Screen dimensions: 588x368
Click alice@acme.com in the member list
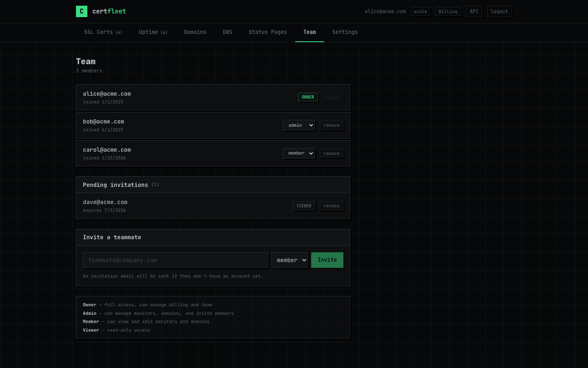click(x=107, y=94)
